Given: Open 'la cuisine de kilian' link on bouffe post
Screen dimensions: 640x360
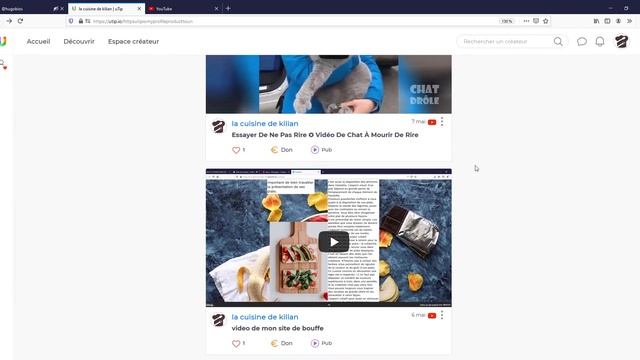Looking at the screenshot, I should [x=264, y=317].
